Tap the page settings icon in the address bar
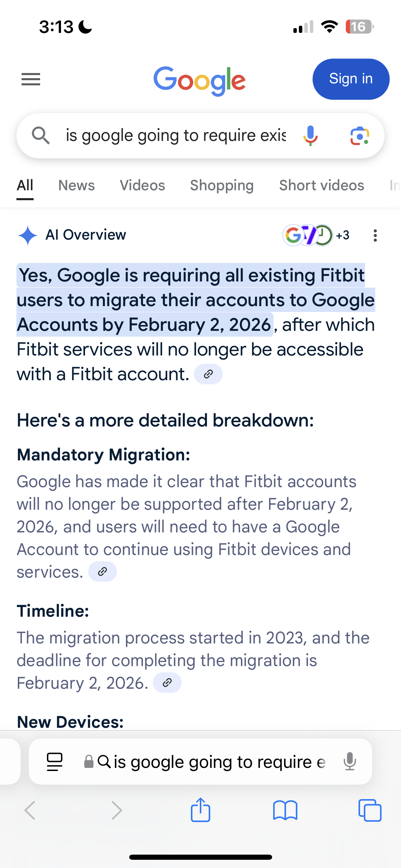The width and height of the screenshot is (401, 868). pos(54,762)
